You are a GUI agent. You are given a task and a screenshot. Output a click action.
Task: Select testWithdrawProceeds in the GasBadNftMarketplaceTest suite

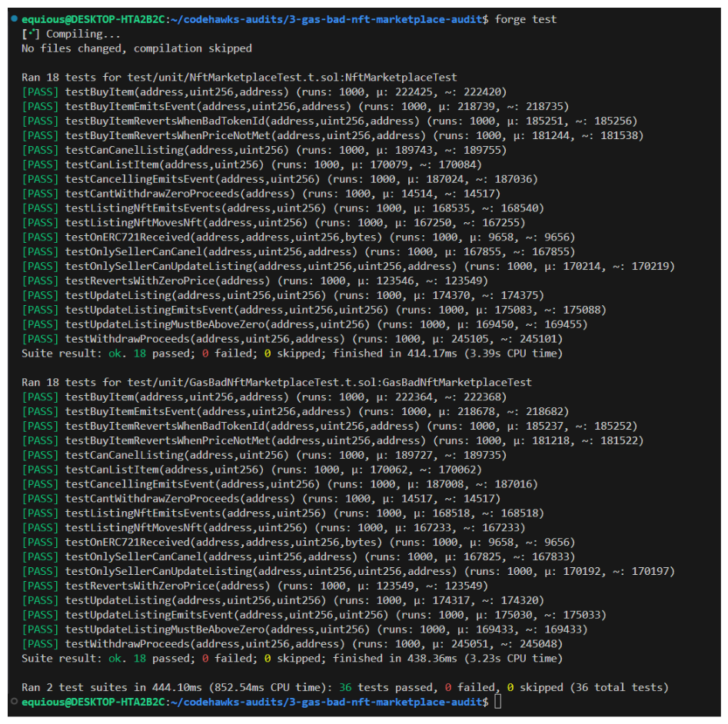click(127, 643)
